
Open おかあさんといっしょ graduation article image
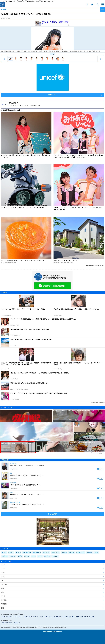(79, 133)
